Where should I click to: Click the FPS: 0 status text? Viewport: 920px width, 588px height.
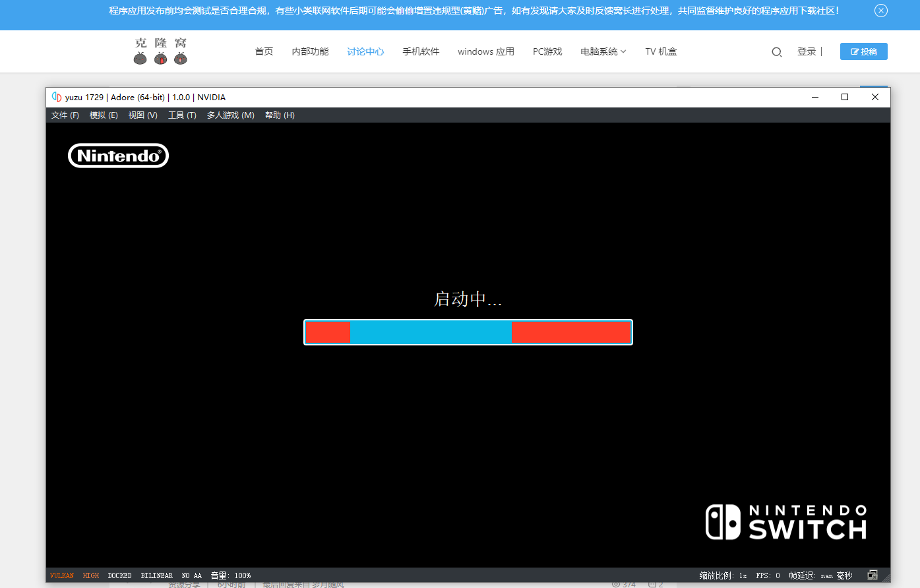[768, 575]
